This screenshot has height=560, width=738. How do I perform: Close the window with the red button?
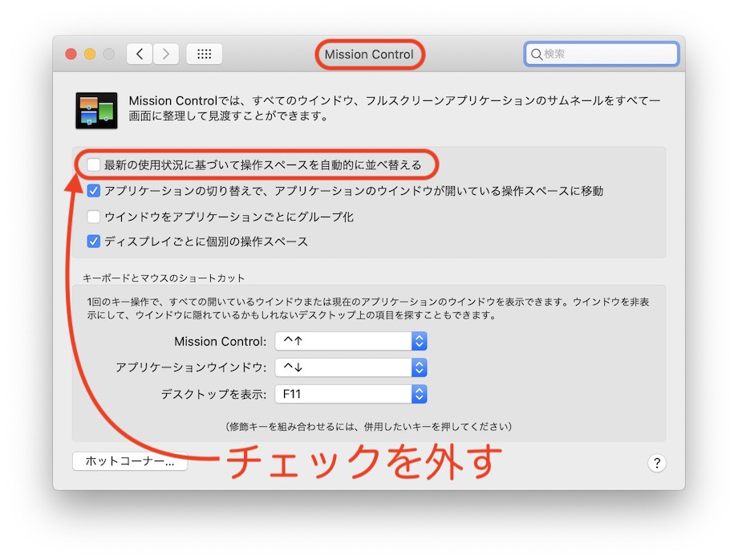71,54
